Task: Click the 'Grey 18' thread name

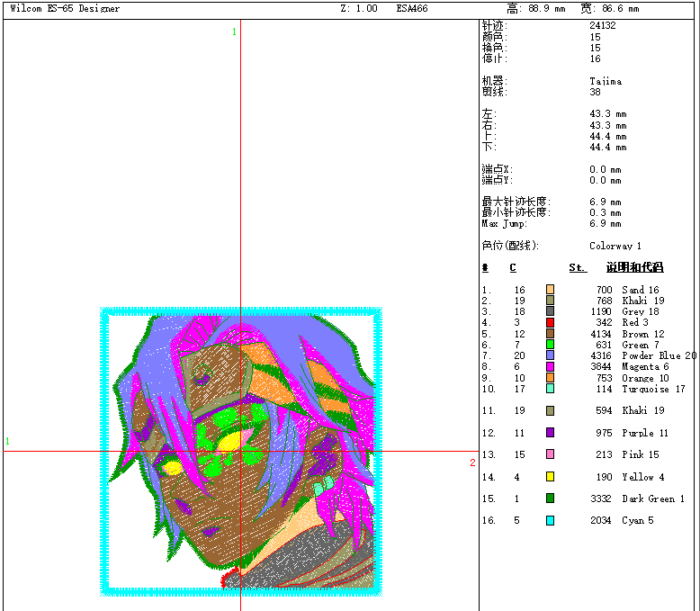Action: tap(641, 311)
